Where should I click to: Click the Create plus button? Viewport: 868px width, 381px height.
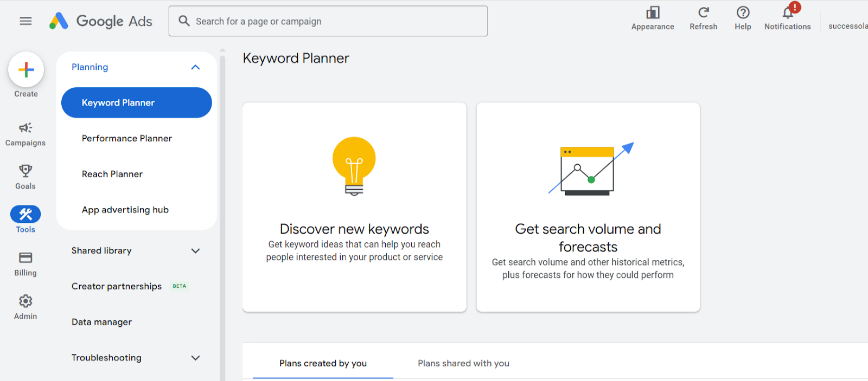coord(26,69)
